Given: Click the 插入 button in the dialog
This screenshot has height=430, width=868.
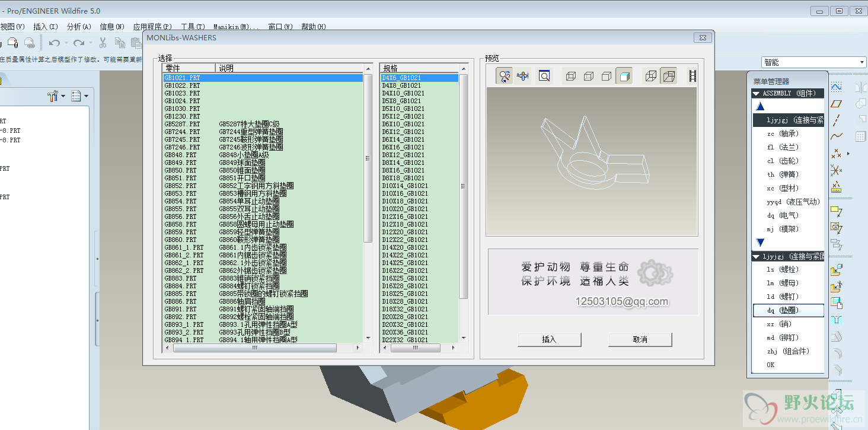Looking at the screenshot, I should 550,339.
